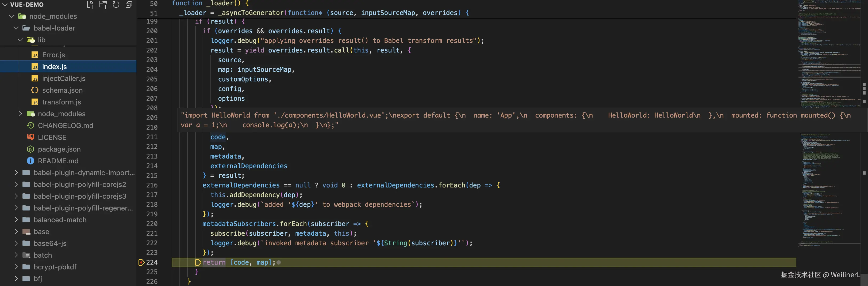Click the return keyword on line 224
Viewport: 868px width, 286px height.
214,262
